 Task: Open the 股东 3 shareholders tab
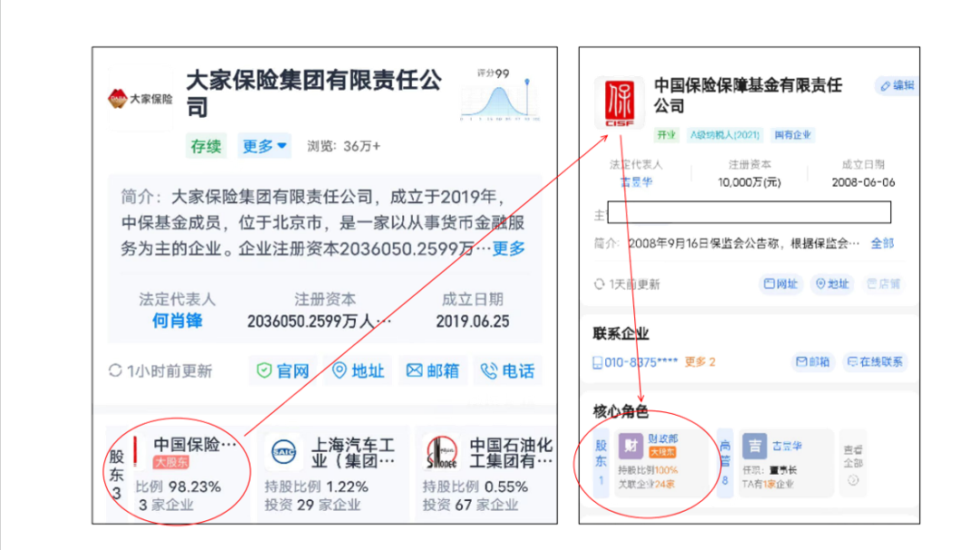pyautogui.click(x=117, y=474)
